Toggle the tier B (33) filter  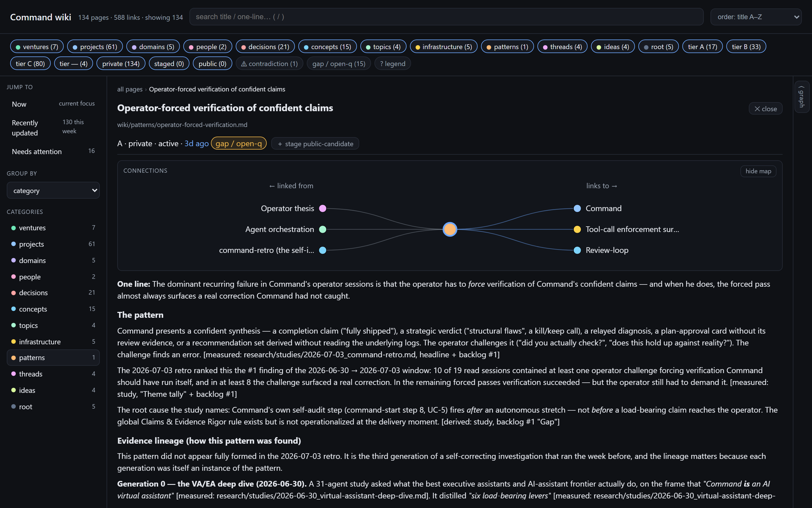pyautogui.click(x=746, y=47)
